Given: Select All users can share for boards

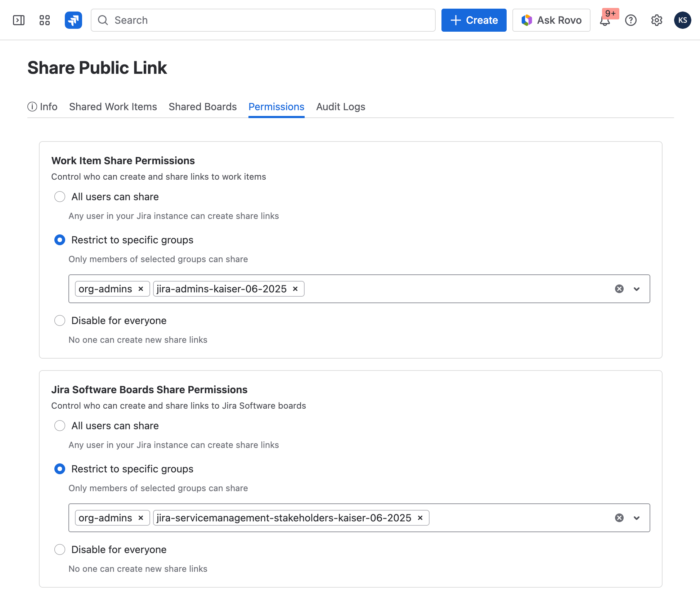Looking at the screenshot, I should tap(60, 426).
